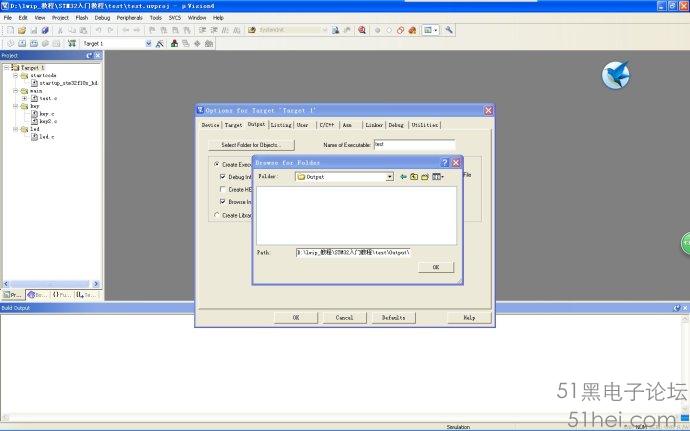690x431 pixels.
Task: Click Create New Folder icon in Browse dialog
Action: coord(425,177)
